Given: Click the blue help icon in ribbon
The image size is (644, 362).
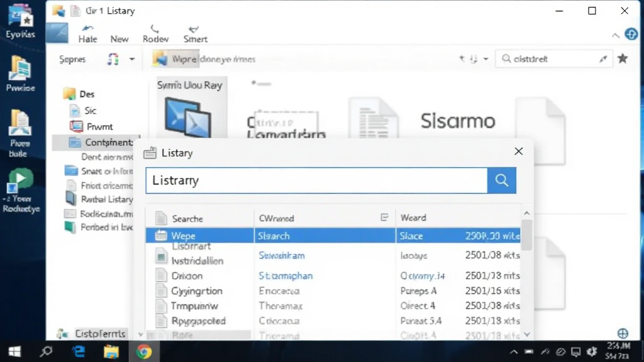Looking at the screenshot, I should point(631,34).
